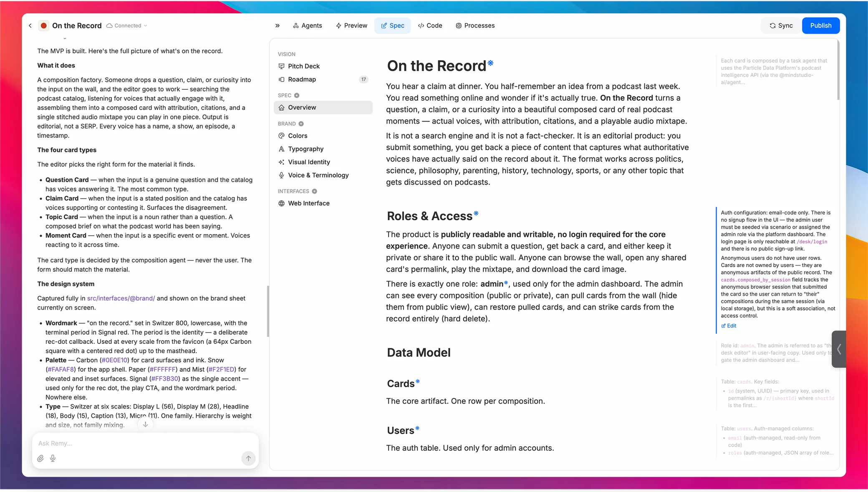Image resolution: width=868 pixels, height=492 pixels.
Task: Add item with plus next to INTERFACES
Action: click(314, 191)
